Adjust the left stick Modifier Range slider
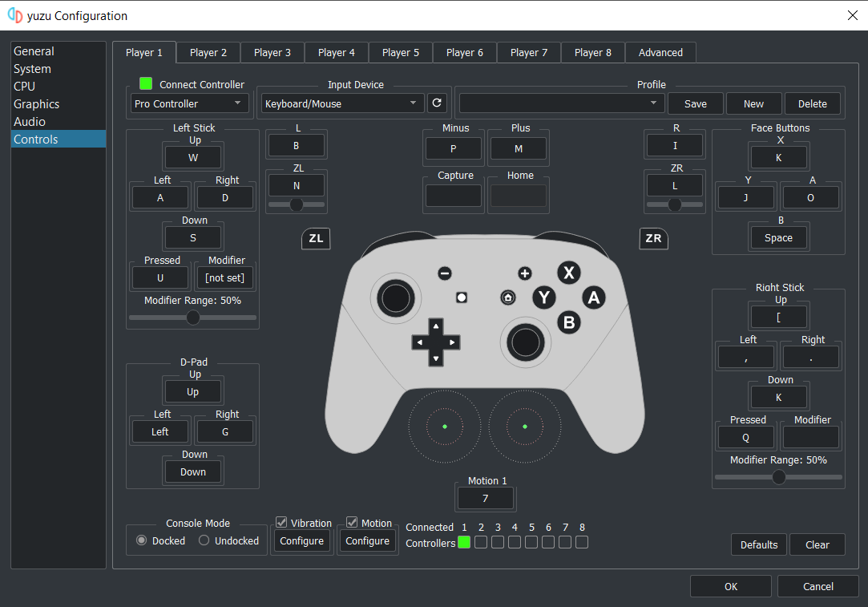The width and height of the screenshot is (868, 607). 192,318
